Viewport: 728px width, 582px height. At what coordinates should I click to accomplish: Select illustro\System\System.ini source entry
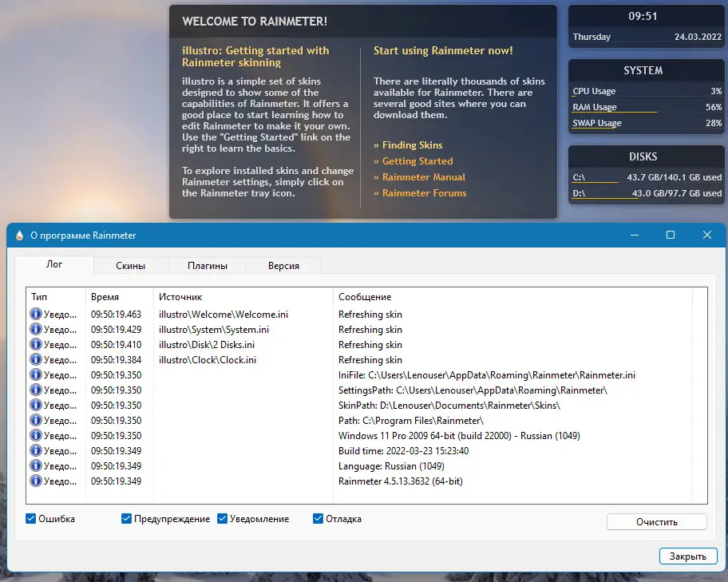coord(214,330)
